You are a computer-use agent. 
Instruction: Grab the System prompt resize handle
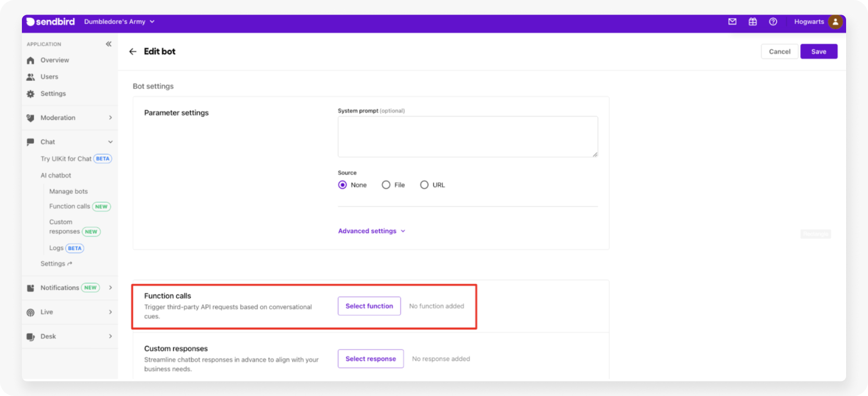(x=595, y=154)
